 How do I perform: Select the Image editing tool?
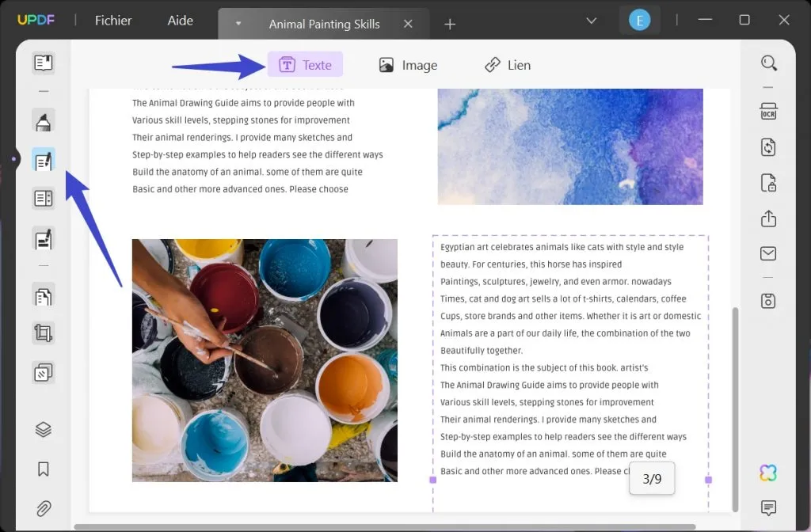(x=408, y=65)
